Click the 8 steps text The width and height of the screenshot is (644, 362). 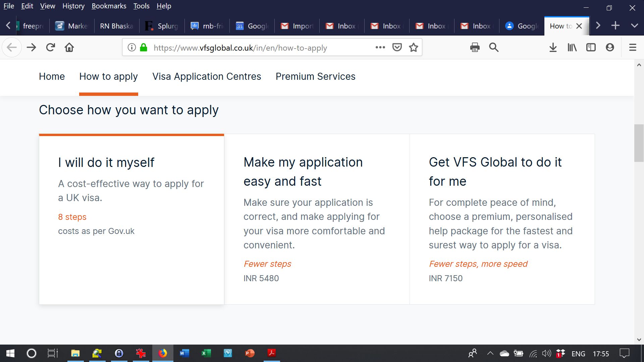coord(72,217)
